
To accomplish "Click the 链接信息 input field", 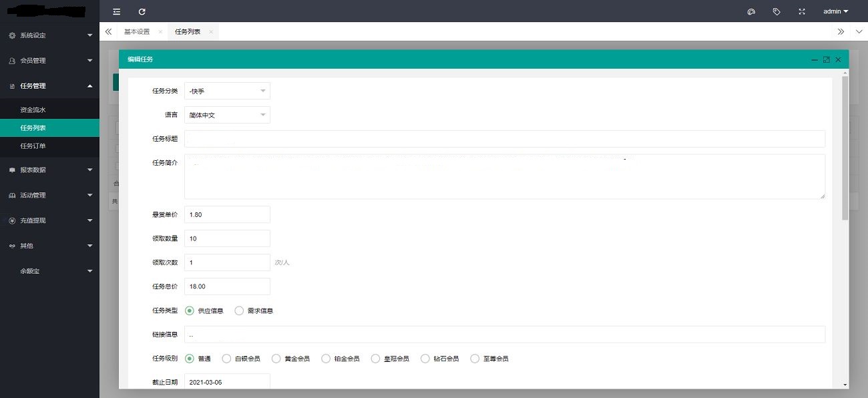I will coord(505,335).
